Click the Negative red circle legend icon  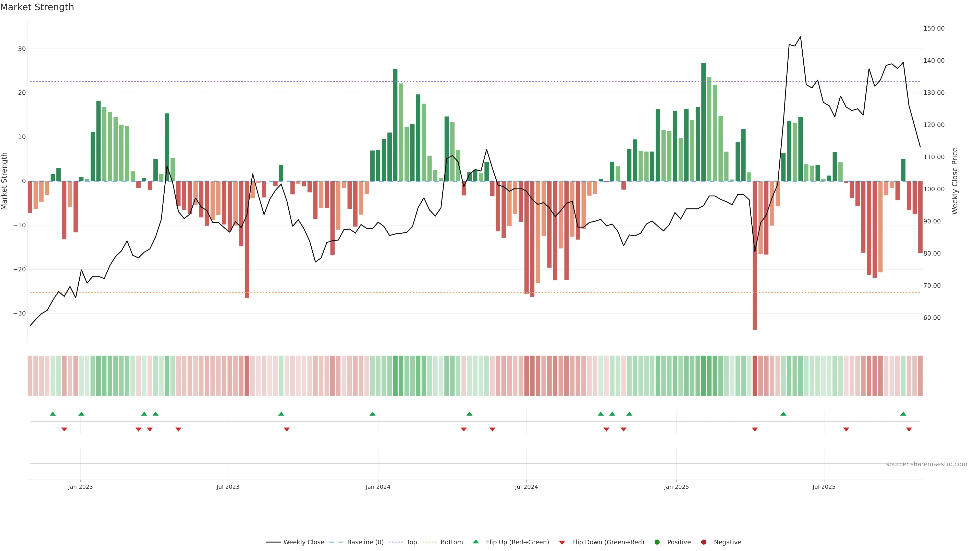coord(703,542)
